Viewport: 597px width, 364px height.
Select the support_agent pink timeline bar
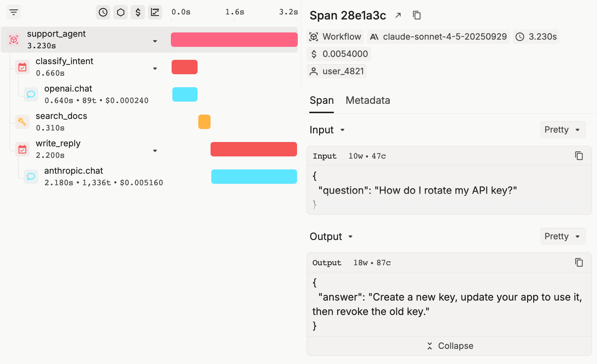(234, 40)
